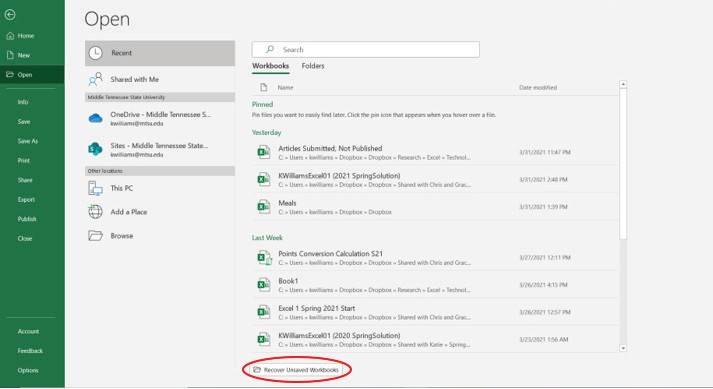Click inside the Search field
Screen dimensions: 713x389
point(366,49)
